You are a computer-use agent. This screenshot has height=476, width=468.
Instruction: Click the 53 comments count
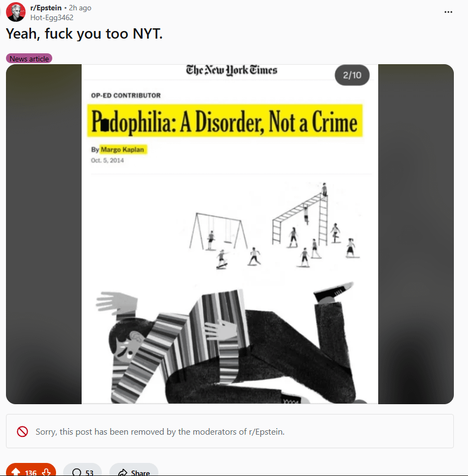(x=89, y=473)
